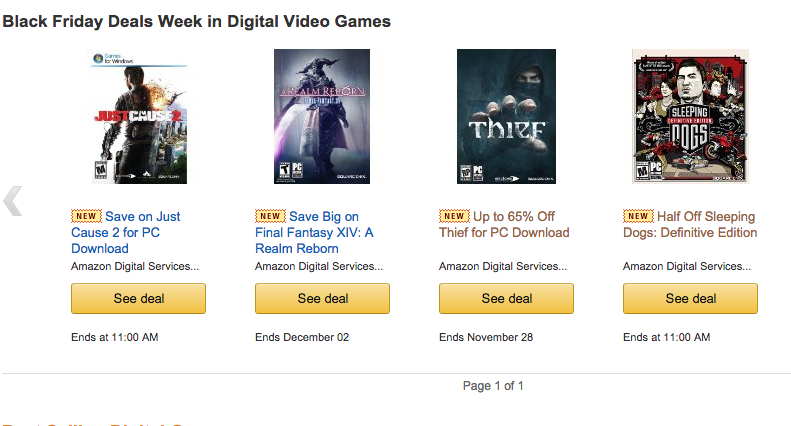Click Amazon Digital Services under Just Cause 2
The height and width of the screenshot is (426, 791).
click(135, 267)
